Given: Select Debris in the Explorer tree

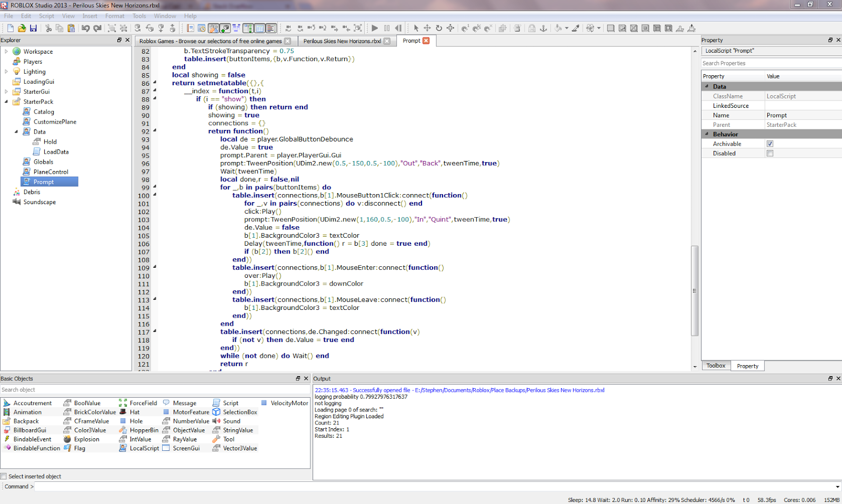Looking at the screenshot, I should 32,192.
